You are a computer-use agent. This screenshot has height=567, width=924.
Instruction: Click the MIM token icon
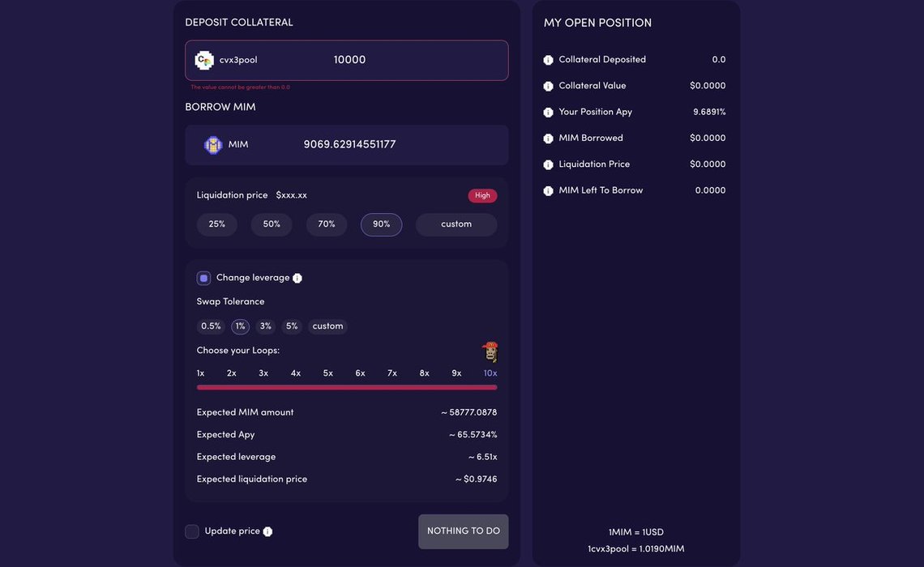tap(212, 145)
